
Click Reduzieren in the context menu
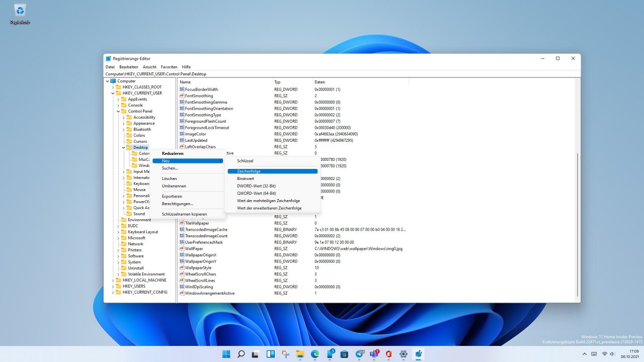[187, 153]
